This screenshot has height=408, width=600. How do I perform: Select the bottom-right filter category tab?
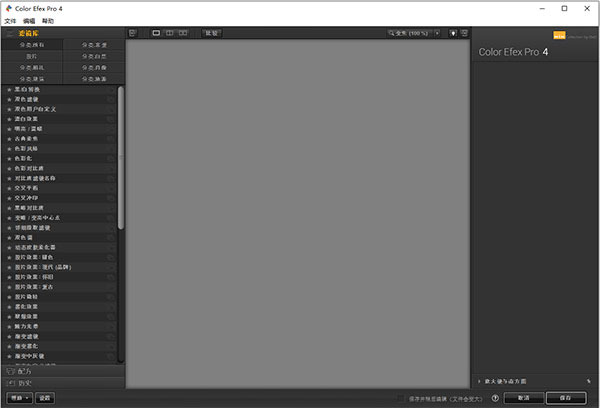click(94, 79)
